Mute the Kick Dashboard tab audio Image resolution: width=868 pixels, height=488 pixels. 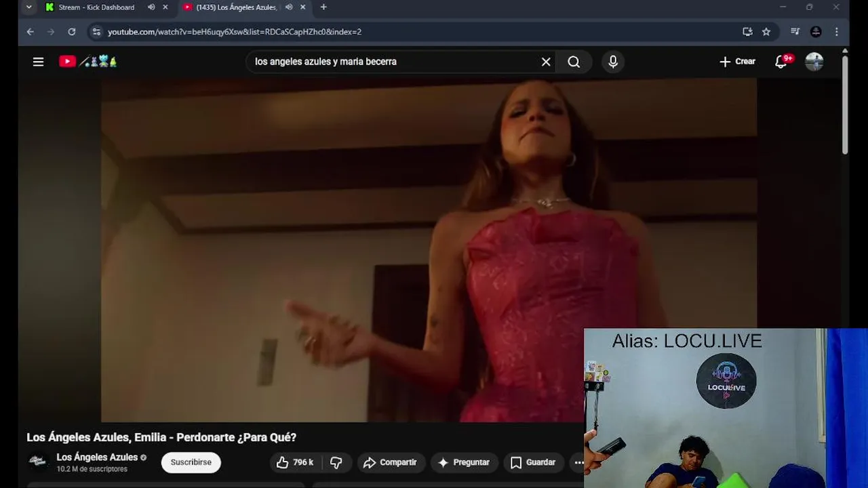tap(151, 7)
